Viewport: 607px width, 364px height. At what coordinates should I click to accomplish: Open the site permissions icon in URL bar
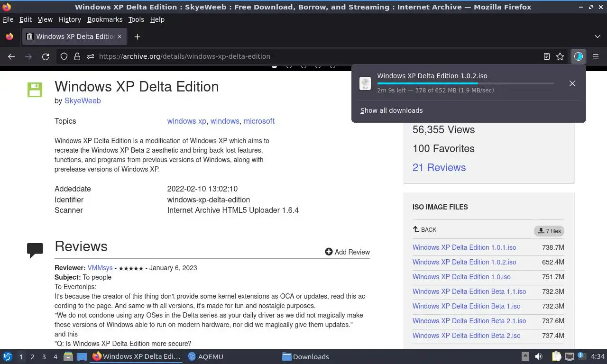click(91, 56)
